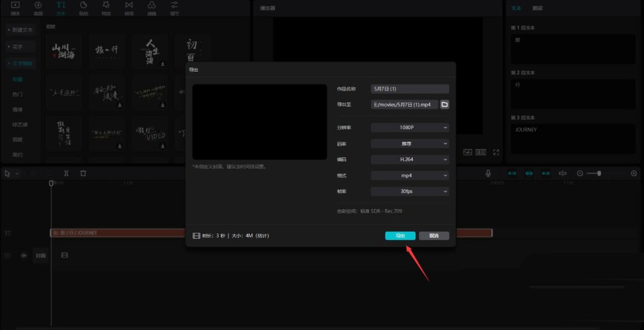
Task: Open the 格式 mp4 format dropdown
Action: [410, 176]
